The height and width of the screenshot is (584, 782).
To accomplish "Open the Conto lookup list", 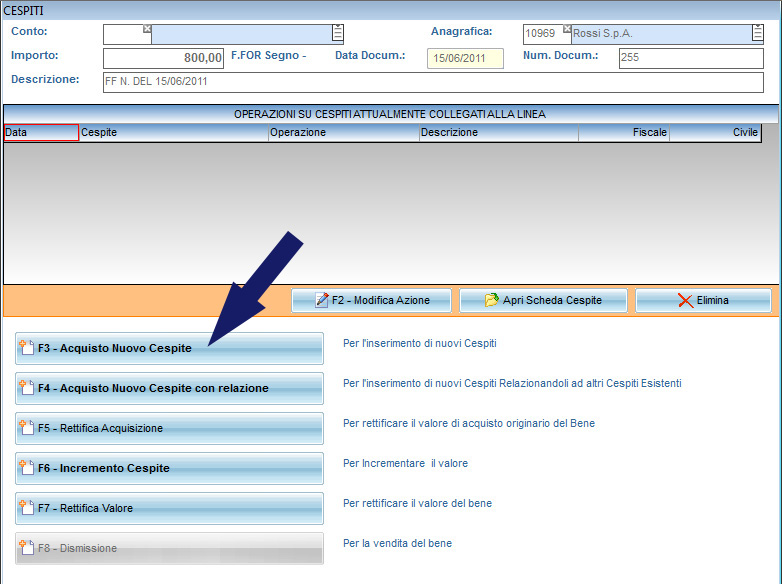I will pyautogui.click(x=338, y=34).
